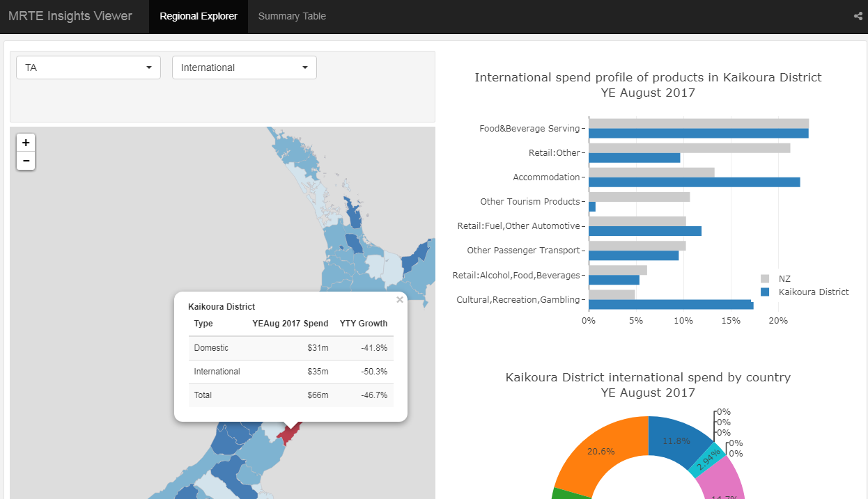This screenshot has height=499, width=868.
Task: Zoom in on the map
Action: 26,143
